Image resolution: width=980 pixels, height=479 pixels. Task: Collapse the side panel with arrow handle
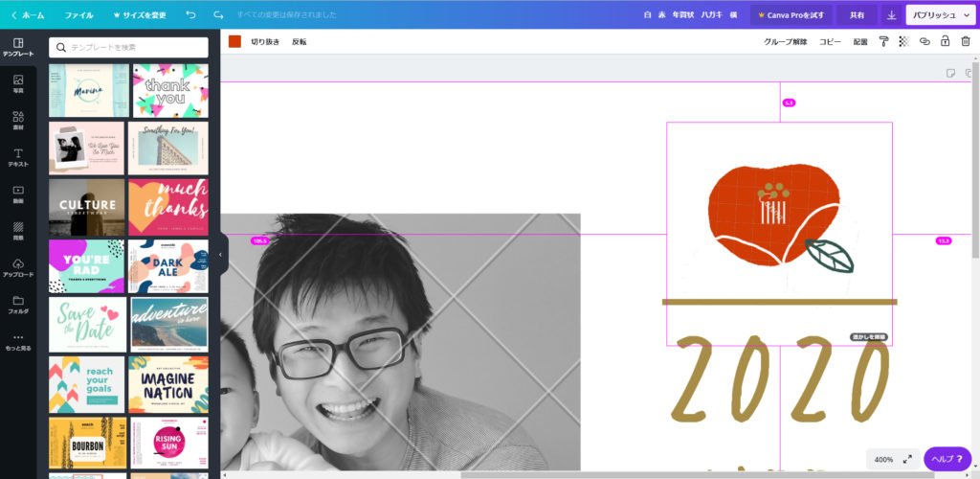click(220, 255)
